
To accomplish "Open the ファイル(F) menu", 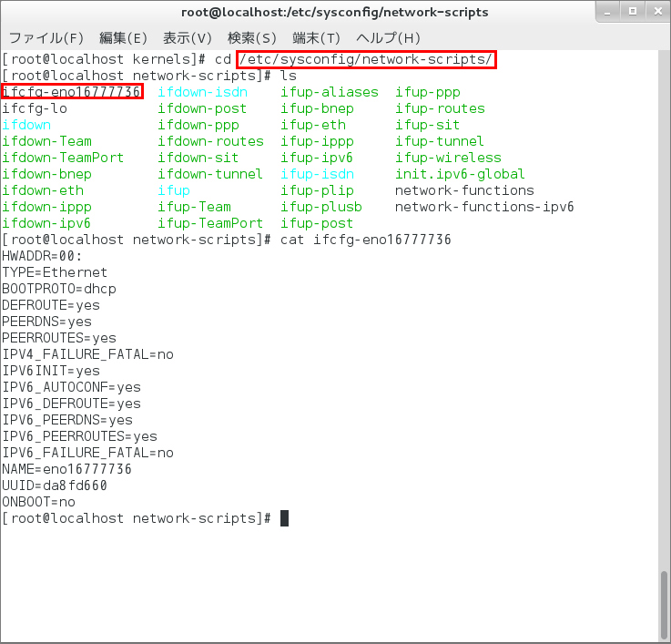I will coord(46,38).
